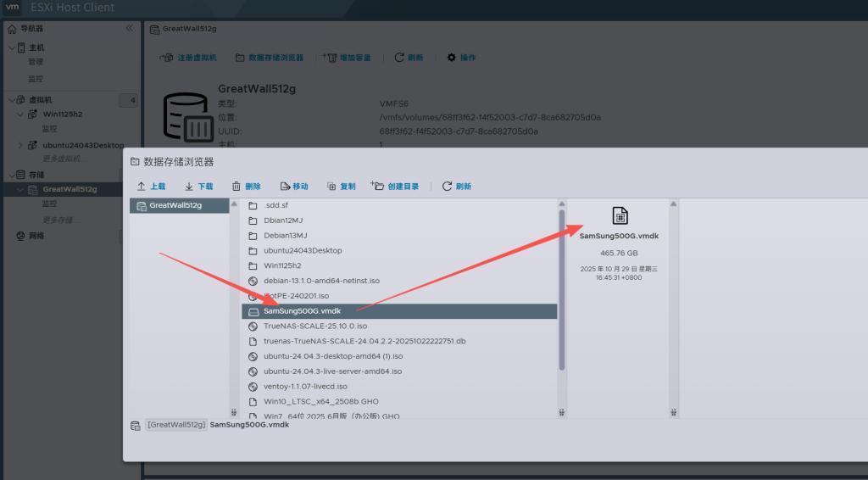Collapse the navigator panel with double chevron

[x=130, y=29]
